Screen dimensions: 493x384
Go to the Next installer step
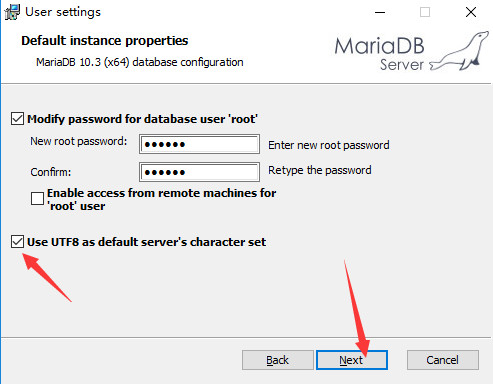point(352,360)
